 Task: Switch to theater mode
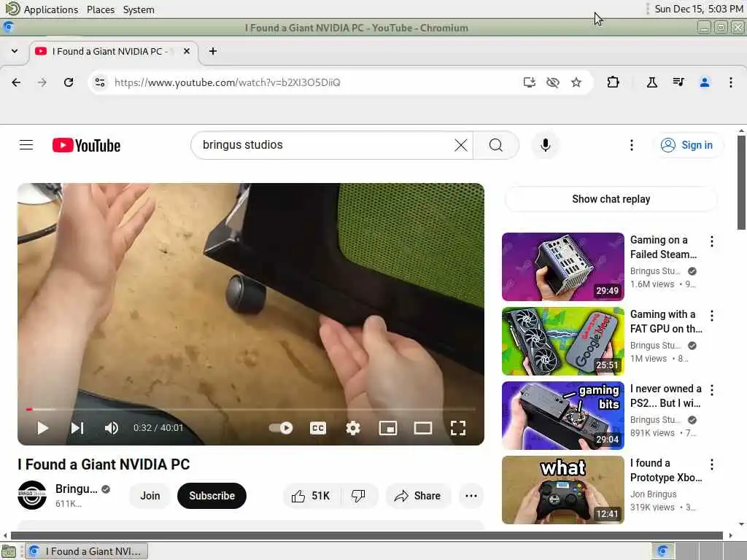tap(423, 428)
